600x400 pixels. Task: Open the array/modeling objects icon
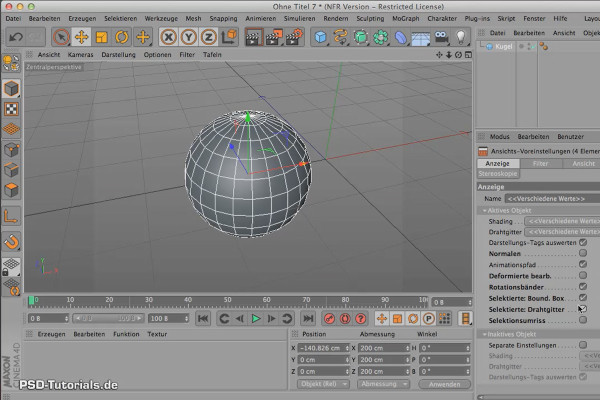[380, 37]
